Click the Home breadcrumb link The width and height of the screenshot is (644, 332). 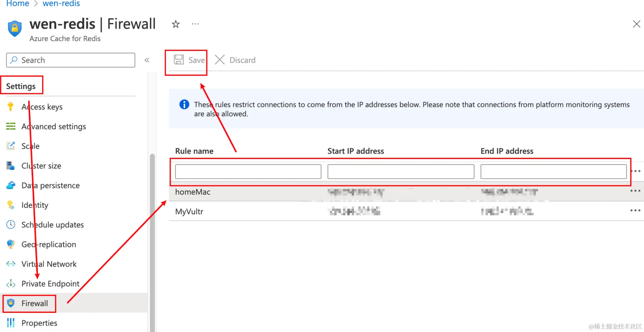[18, 4]
